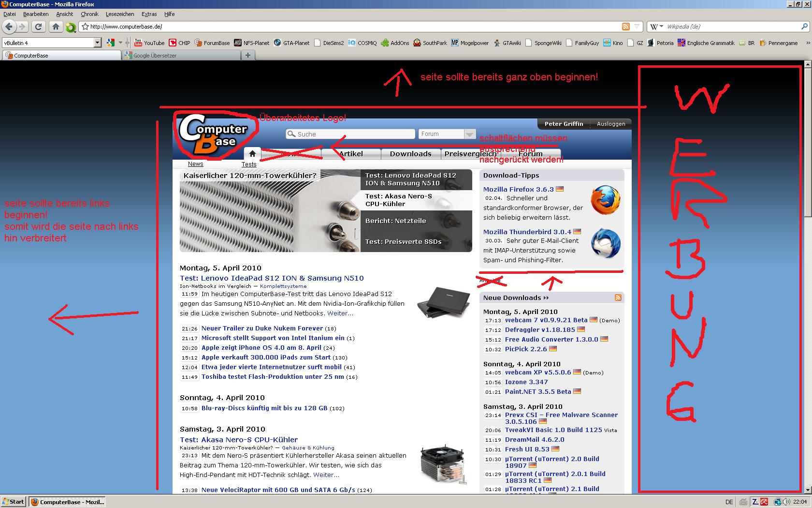Screen dimensions: 812x508
Task: Open the Kino bookmark
Action: click(x=613, y=43)
